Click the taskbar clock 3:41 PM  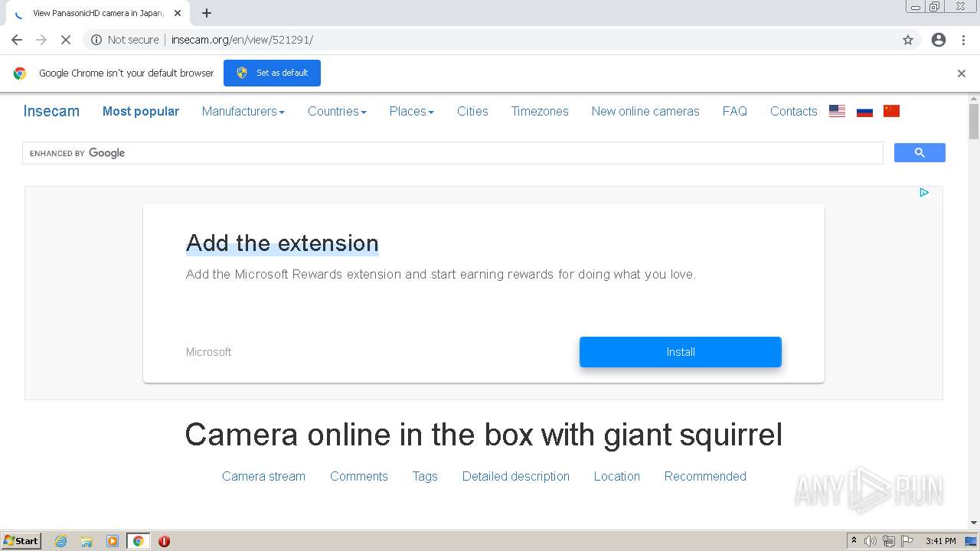940,541
